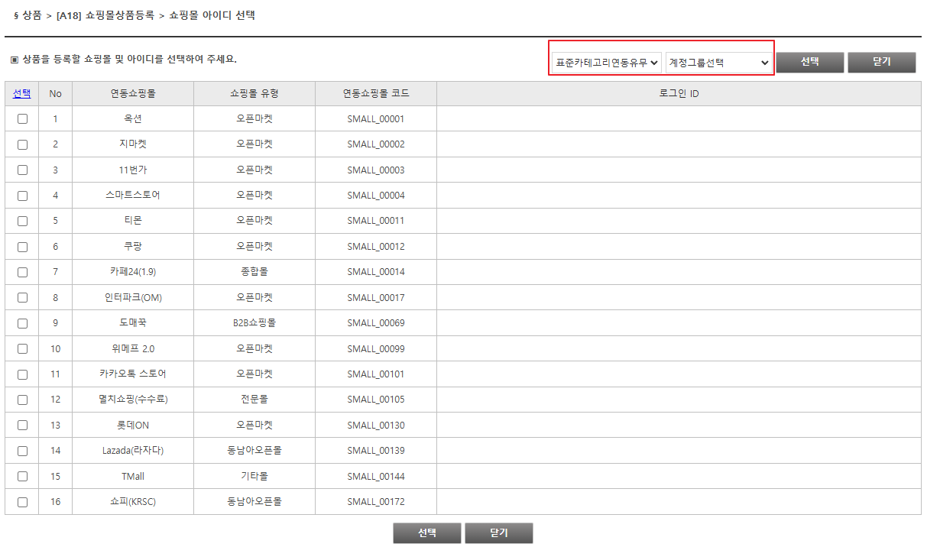This screenshot has height=560, width=940.
Task: Check the 롯데ON row checkbox
Action: pyautogui.click(x=22, y=426)
